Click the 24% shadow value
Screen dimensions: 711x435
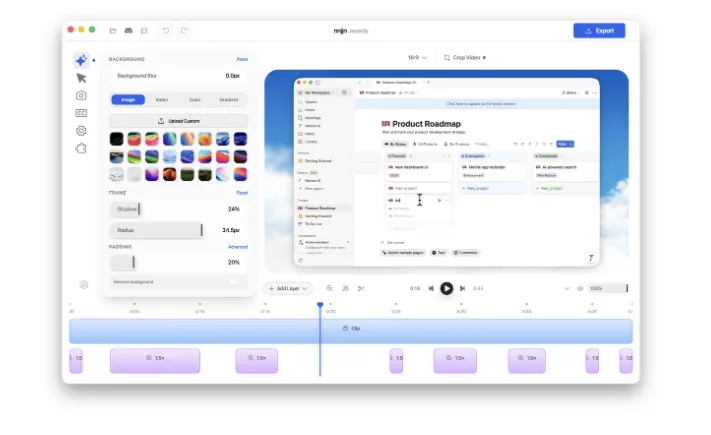coord(234,209)
